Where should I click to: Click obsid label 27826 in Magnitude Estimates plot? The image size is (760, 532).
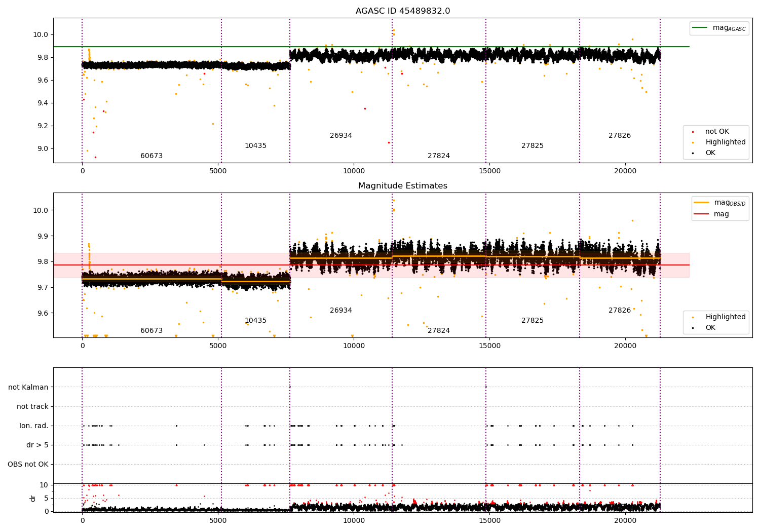point(620,311)
